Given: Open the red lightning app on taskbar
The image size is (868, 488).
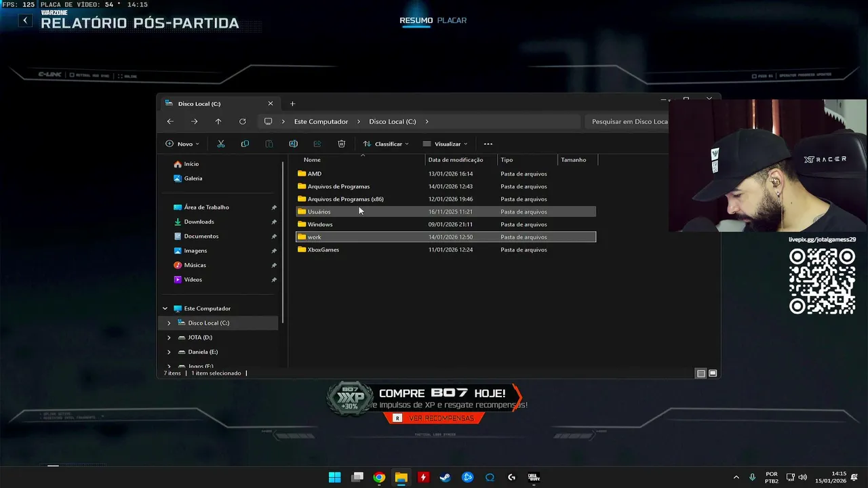Looking at the screenshot, I should tap(423, 477).
